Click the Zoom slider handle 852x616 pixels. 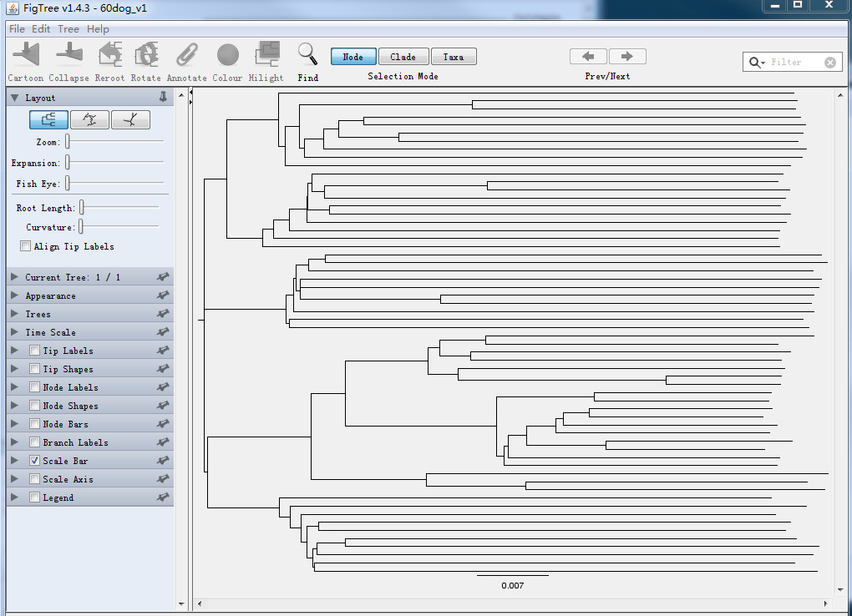(68, 141)
